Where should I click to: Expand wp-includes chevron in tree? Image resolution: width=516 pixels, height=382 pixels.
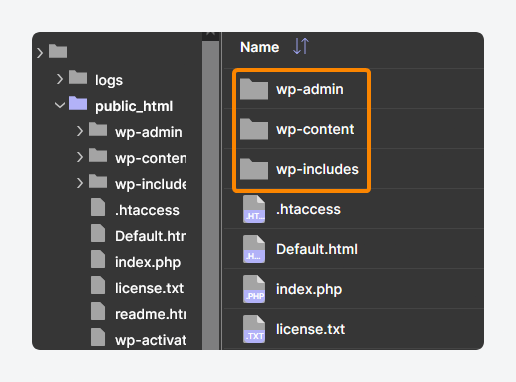80,183
